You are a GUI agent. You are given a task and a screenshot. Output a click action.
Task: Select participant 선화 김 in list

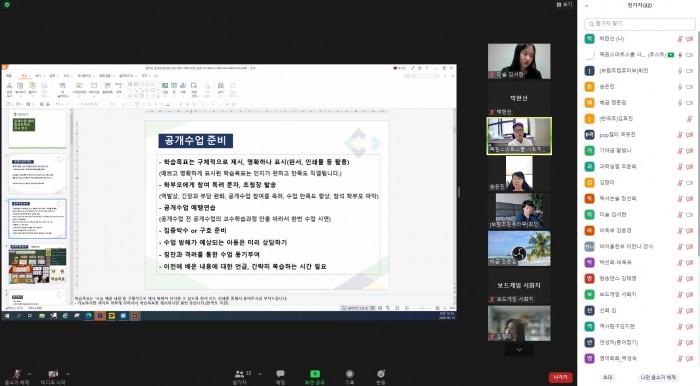click(639, 311)
